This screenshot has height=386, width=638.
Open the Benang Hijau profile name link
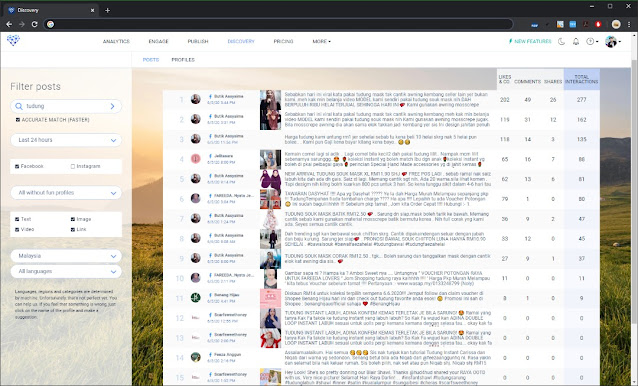point(227,295)
